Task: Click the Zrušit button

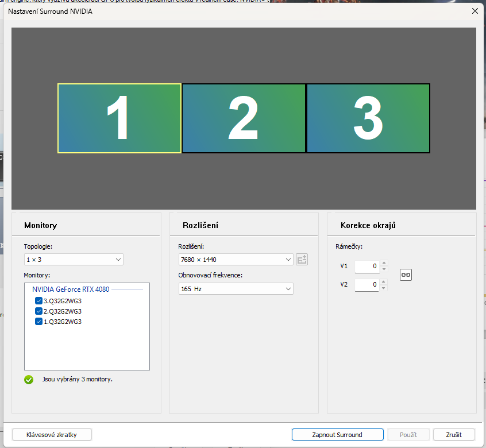Action: click(454, 435)
